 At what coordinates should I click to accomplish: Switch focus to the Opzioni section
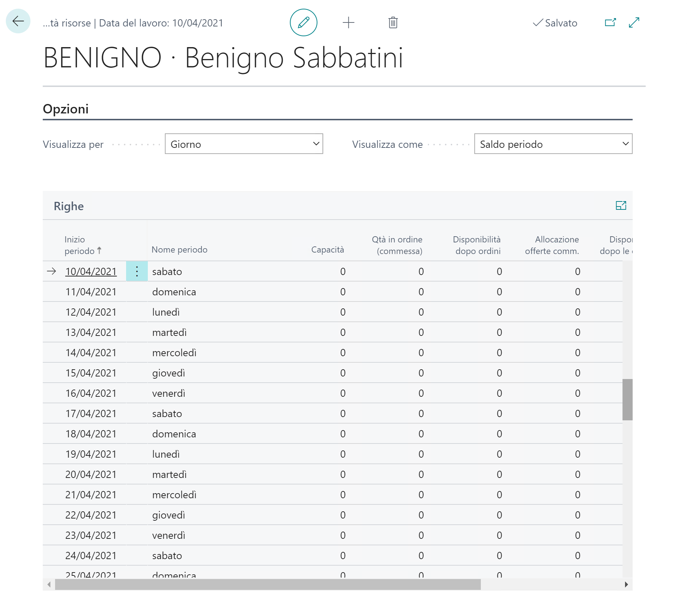click(66, 109)
